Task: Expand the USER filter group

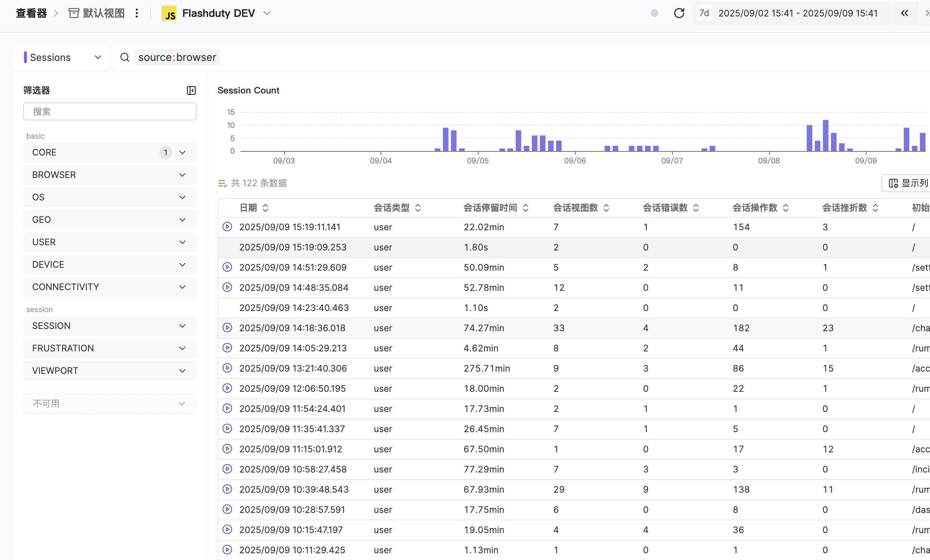Action: (x=110, y=242)
